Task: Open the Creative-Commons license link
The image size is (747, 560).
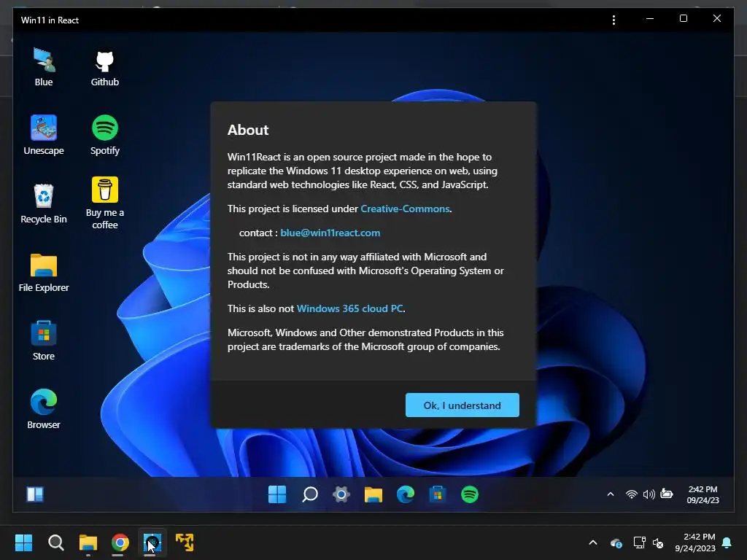Action: tap(405, 209)
